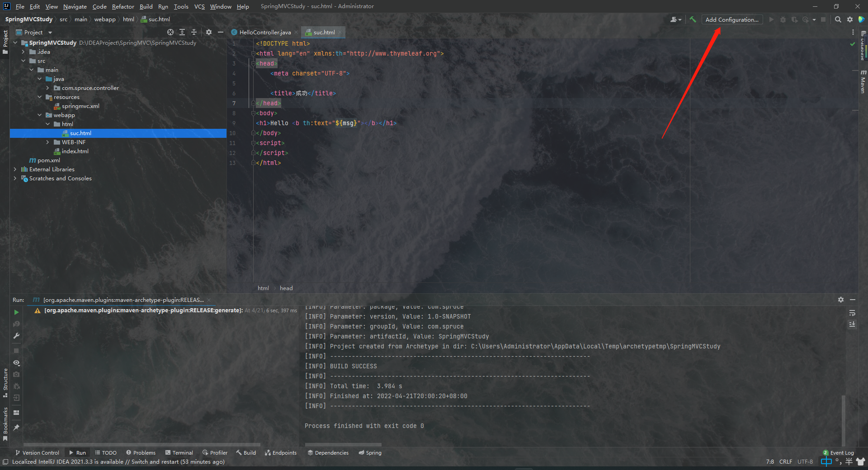The width and height of the screenshot is (868, 470).
Task: Click webapp in the breadcrumb path
Action: [x=105, y=19]
